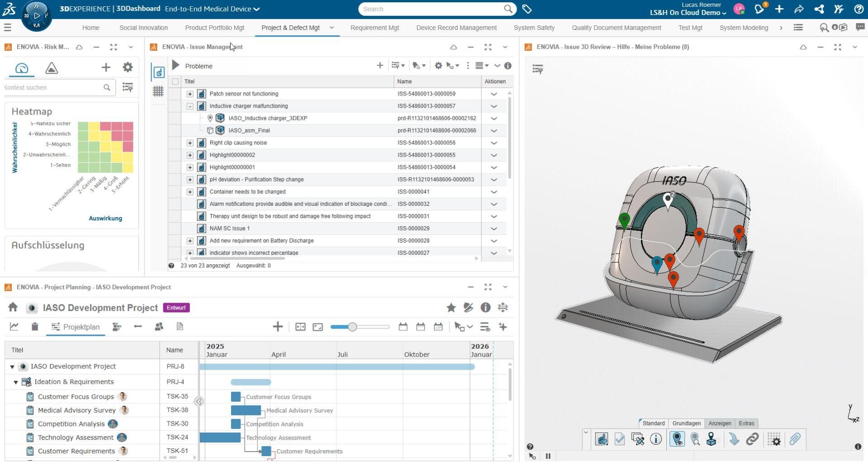Open actions dropdown for NAM SC Issue 1
Screen dimensions: 868x462
494,229
